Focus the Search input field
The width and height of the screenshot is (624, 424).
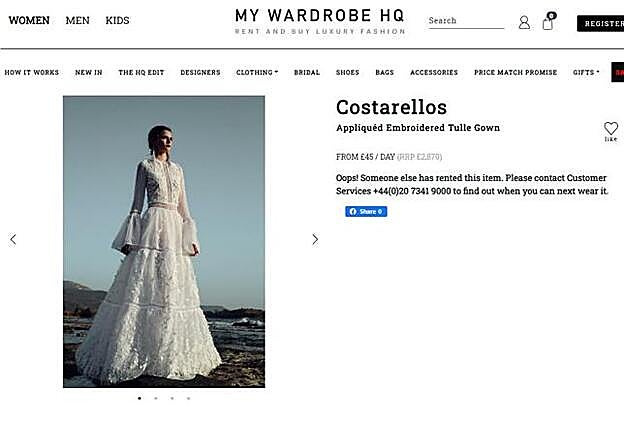tap(466, 21)
